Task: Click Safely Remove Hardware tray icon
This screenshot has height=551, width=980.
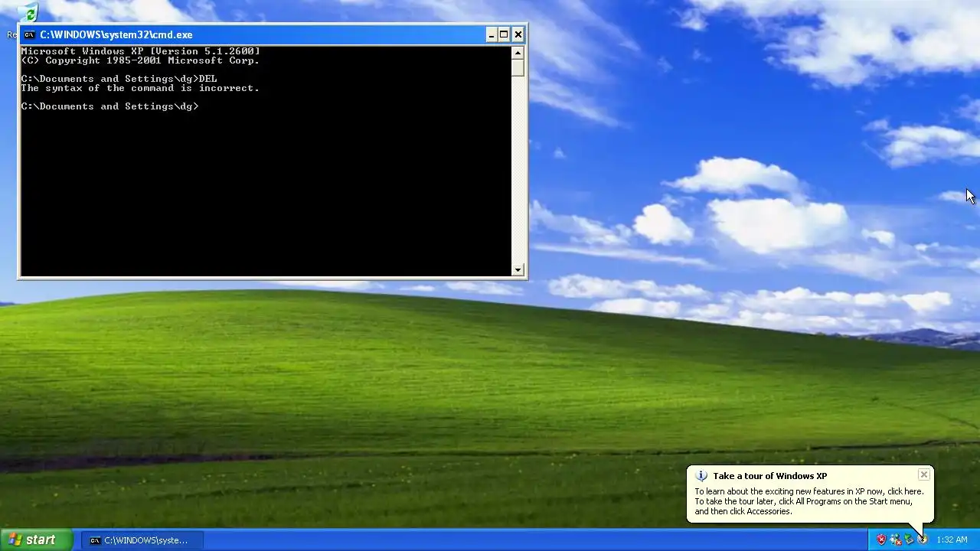Action: pos(910,540)
